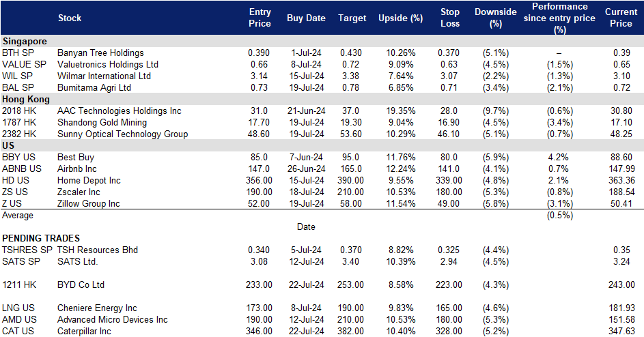
Task: Select Banyan Tree Holdings stock name
Action: 100,53
